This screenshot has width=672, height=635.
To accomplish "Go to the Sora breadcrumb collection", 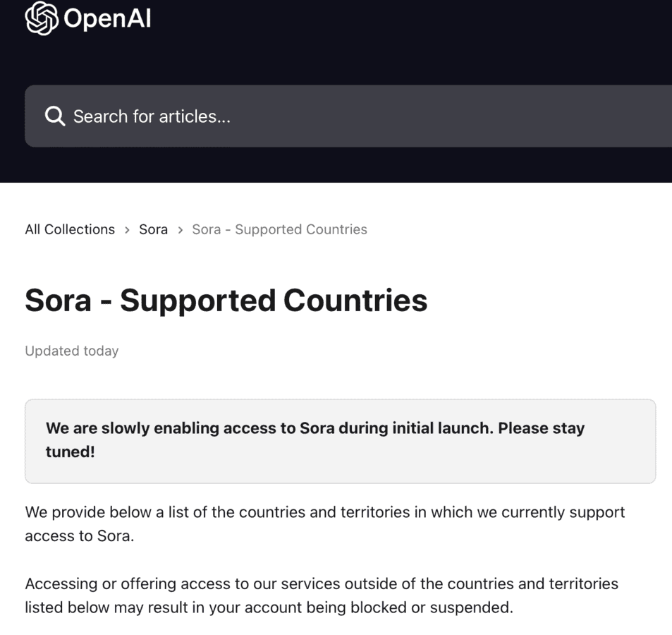I will click(x=153, y=229).
